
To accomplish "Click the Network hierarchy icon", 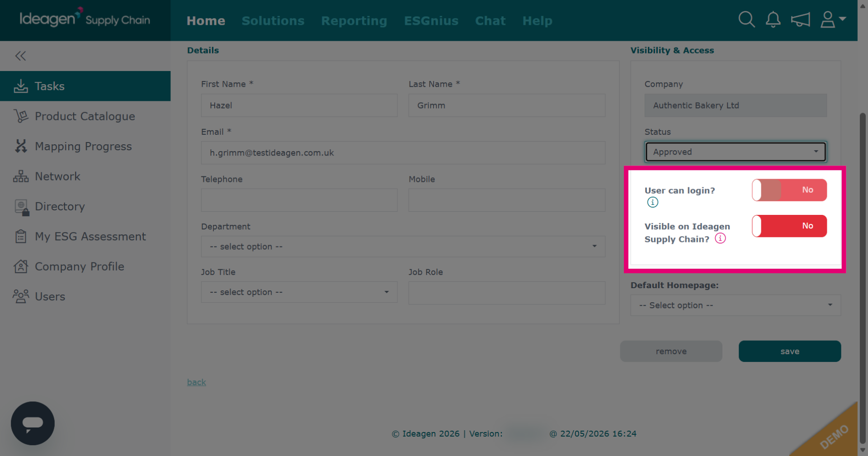I will click(21, 176).
